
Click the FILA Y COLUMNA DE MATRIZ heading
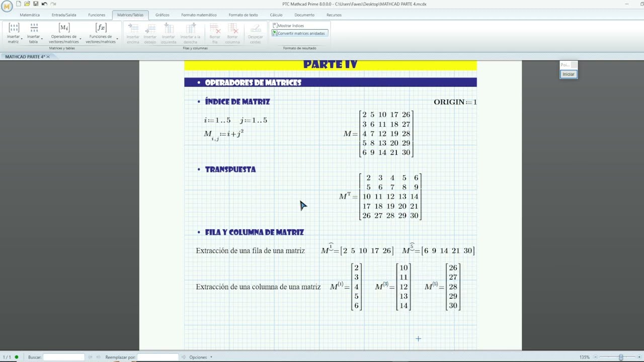coord(255,232)
